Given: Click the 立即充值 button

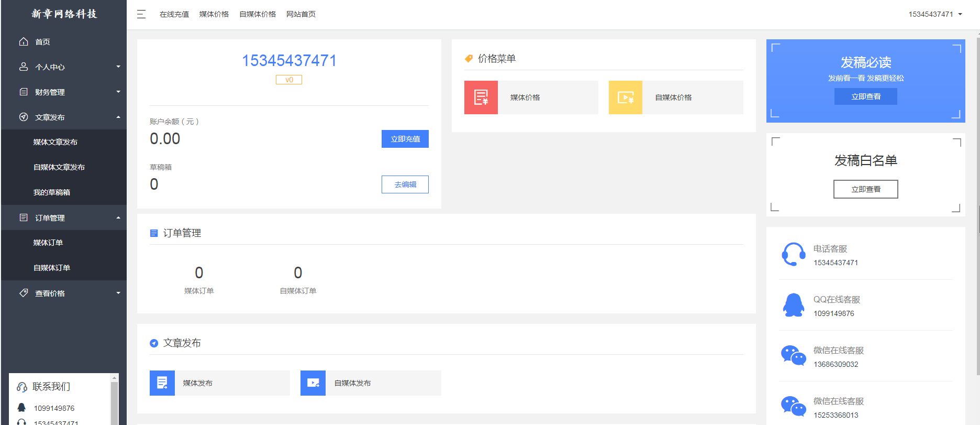Looking at the screenshot, I should pyautogui.click(x=405, y=139).
